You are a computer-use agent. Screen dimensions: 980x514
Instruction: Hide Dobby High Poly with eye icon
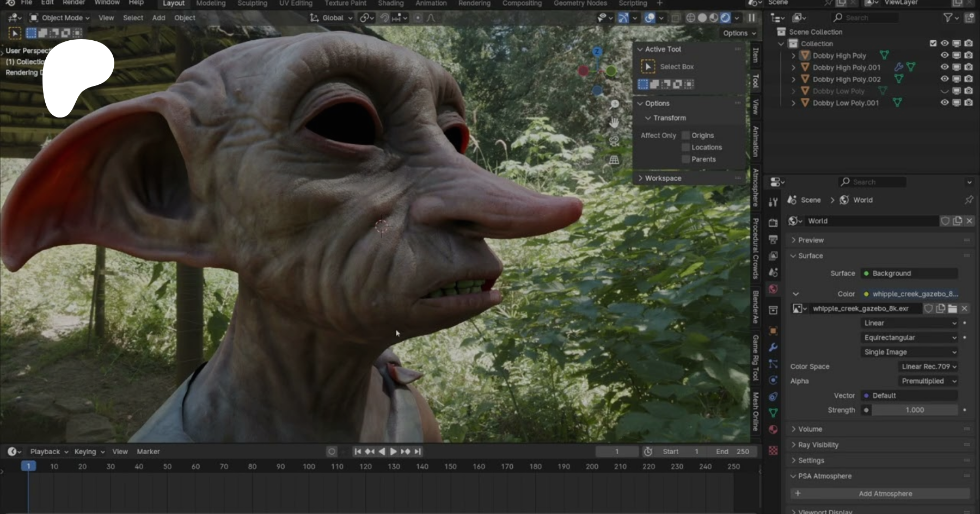pyautogui.click(x=945, y=55)
